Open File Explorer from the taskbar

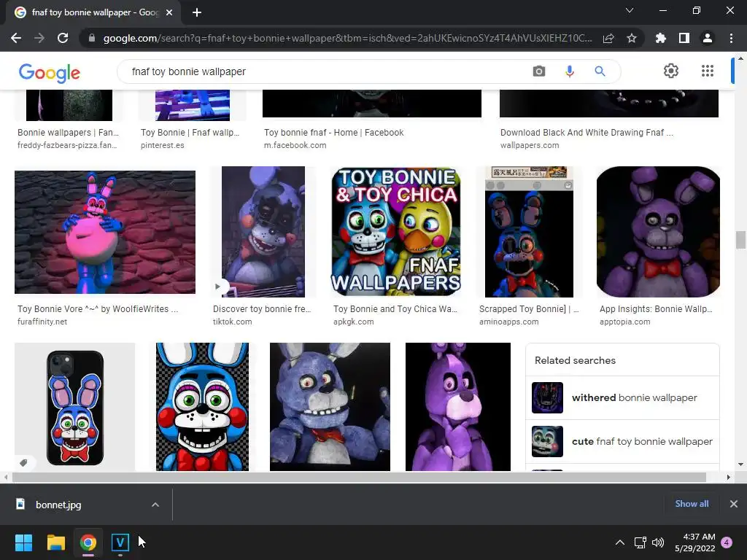coord(55,542)
